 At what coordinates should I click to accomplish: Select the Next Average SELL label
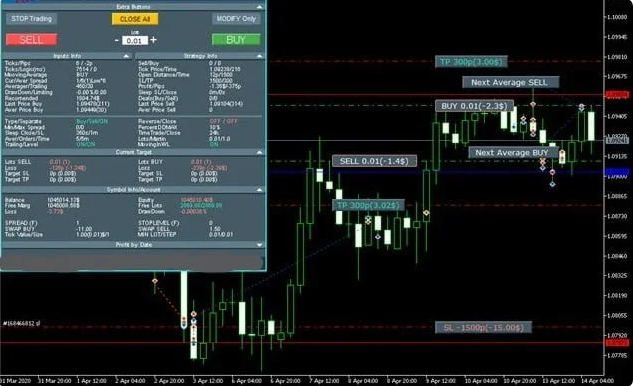pyautogui.click(x=510, y=82)
